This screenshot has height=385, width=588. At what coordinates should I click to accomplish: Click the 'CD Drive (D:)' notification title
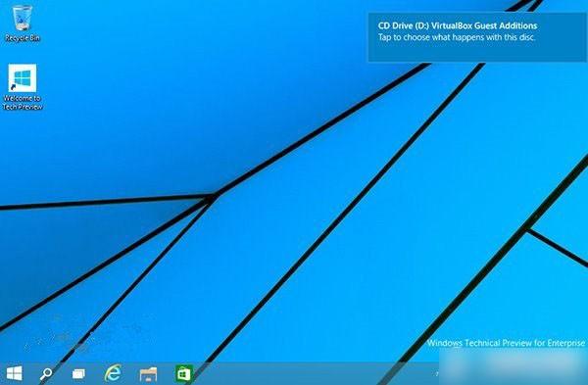pos(404,25)
